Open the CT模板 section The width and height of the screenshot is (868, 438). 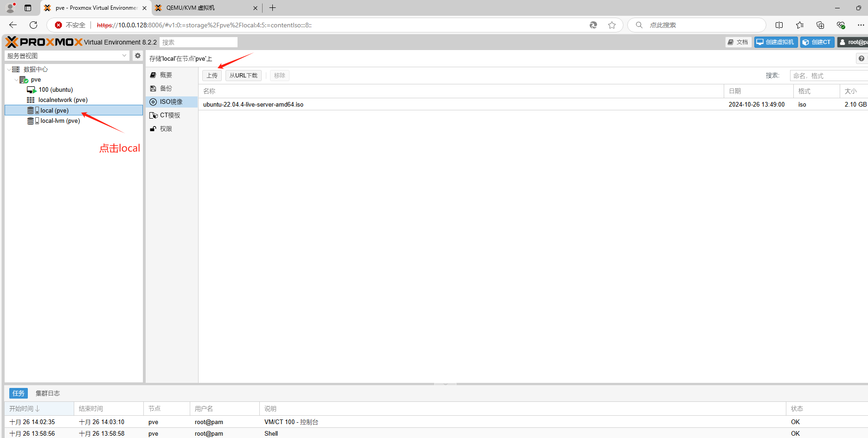pos(172,115)
